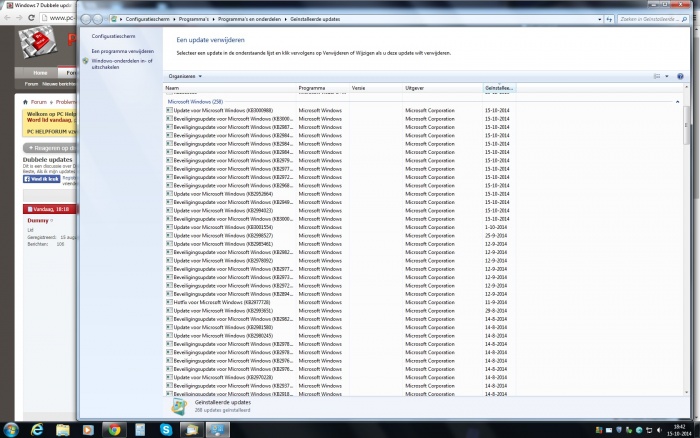This screenshot has width=700, height=438.
Task: Open the Home tab on PC Helpforum
Action: 40,73
